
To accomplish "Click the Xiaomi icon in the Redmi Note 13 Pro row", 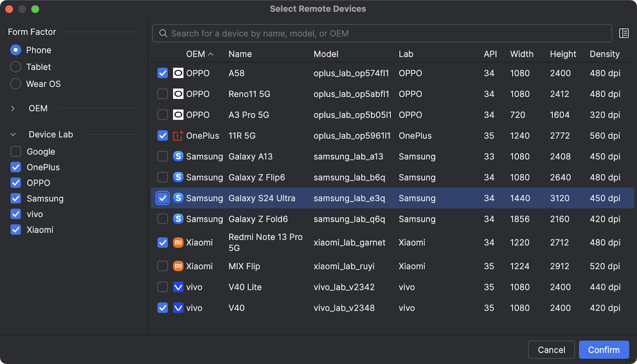I will (178, 243).
